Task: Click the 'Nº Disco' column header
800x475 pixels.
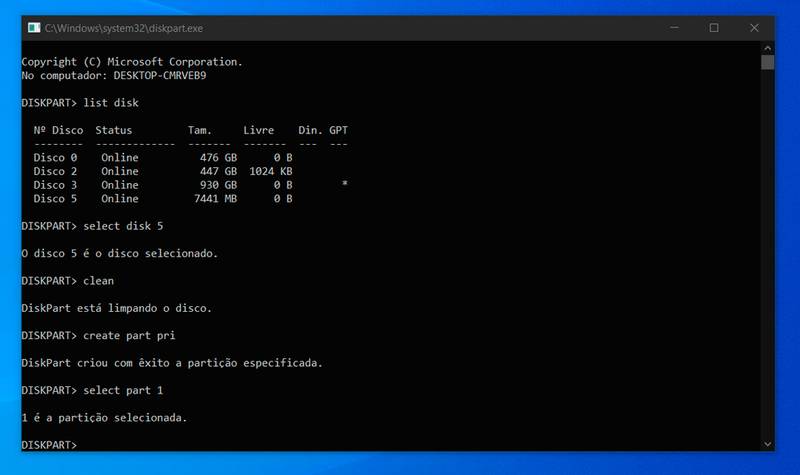Action: point(58,130)
